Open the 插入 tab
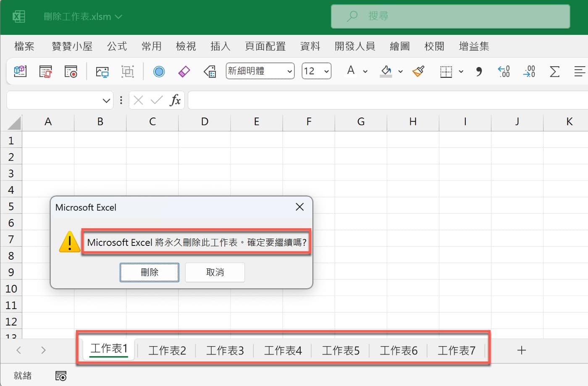The width and height of the screenshot is (588, 386). (220, 46)
